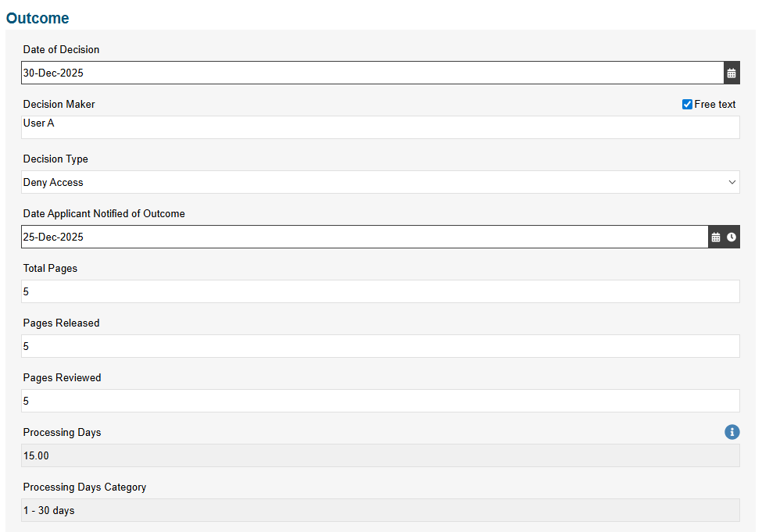Uncheck the Free text checkbox
The image size is (762, 532).
tap(687, 105)
